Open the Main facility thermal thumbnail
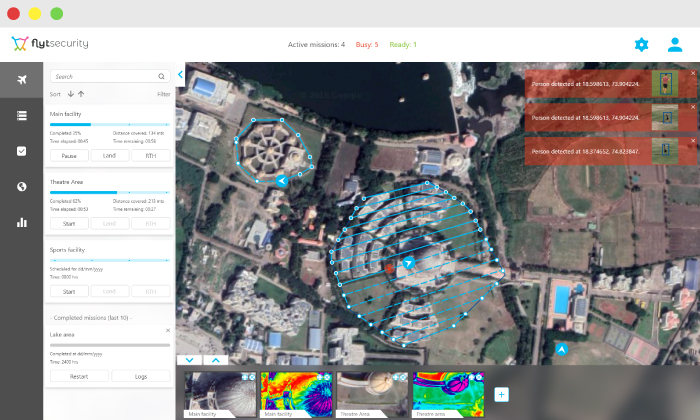Image resolution: width=700 pixels, height=420 pixels. (x=296, y=395)
